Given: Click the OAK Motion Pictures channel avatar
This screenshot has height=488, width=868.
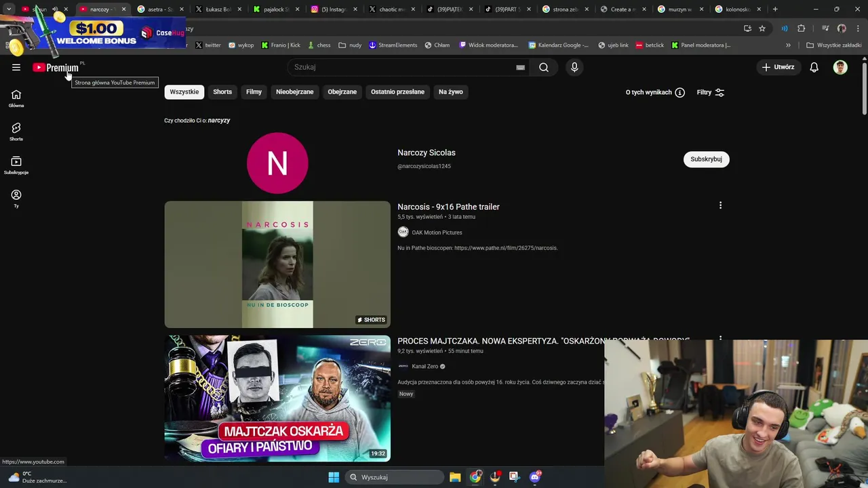Looking at the screenshot, I should click(x=403, y=232).
